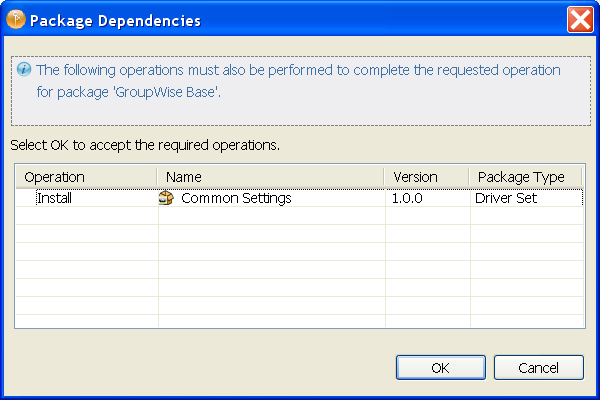Cancel the package dependency operations

pos(538,367)
